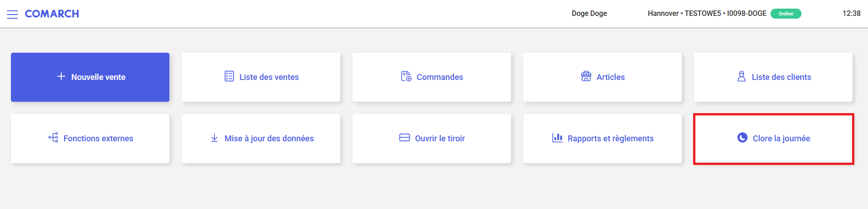Click the moon icon on Clore la journée
The image size is (868, 209).
742,138
